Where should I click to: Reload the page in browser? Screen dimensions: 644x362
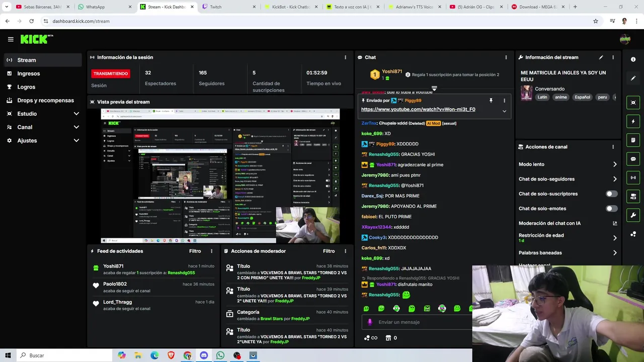pyautogui.click(x=31, y=21)
